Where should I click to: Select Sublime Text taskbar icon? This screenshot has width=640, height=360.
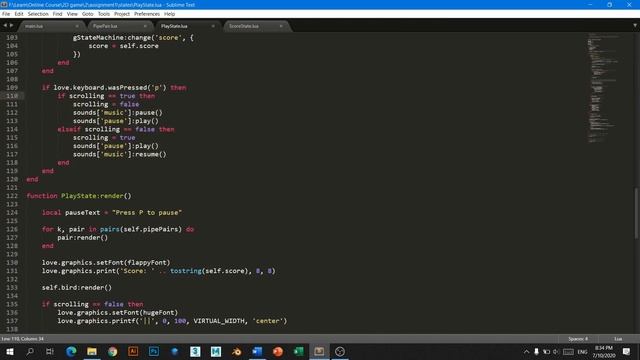click(319, 351)
